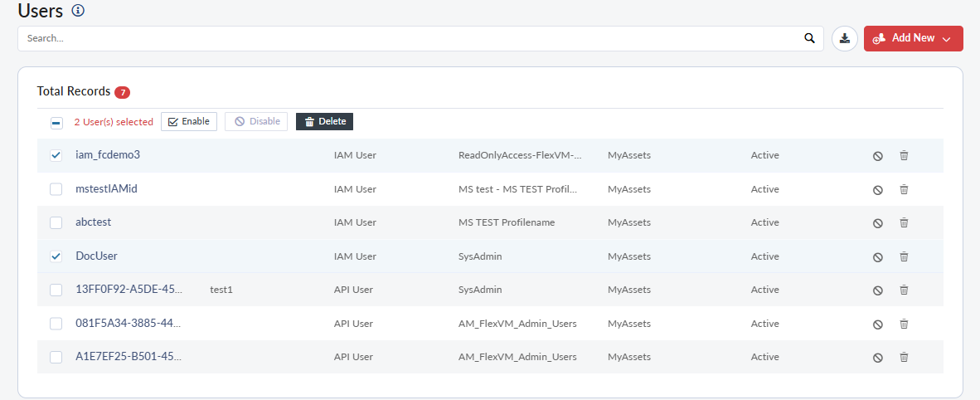The height and width of the screenshot is (400, 980).
Task: Click the info icon beside Users title
Action: click(x=78, y=11)
